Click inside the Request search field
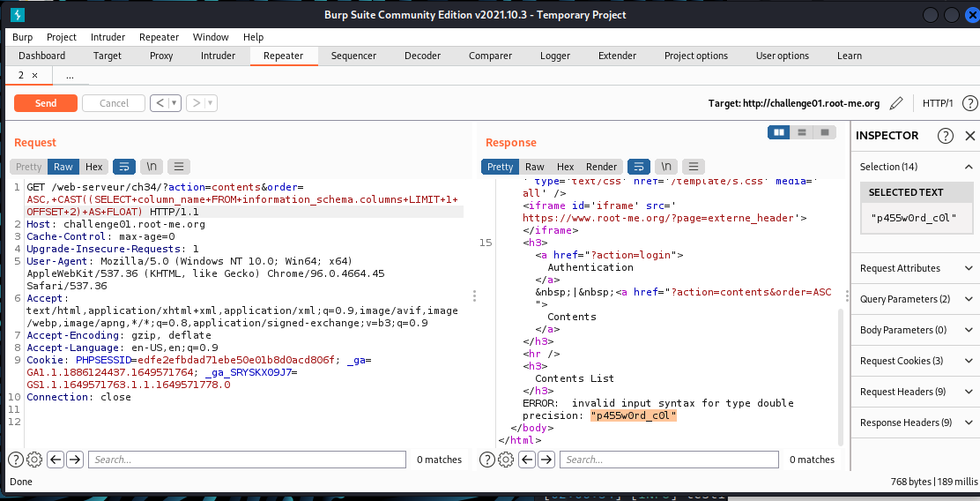 pyautogui.click(x=247, y=460)
